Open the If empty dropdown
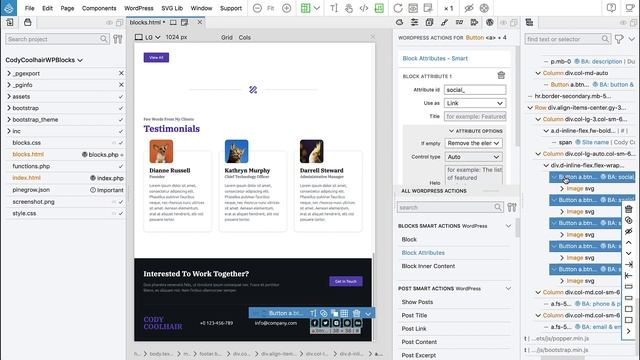The height and width of the screenshot is (360, 640). pyautogui.click(x=473, y=143)
